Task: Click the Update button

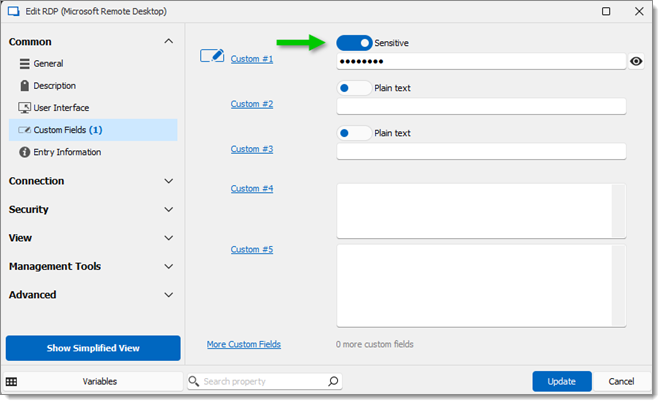Action: (x=562, y=382)
